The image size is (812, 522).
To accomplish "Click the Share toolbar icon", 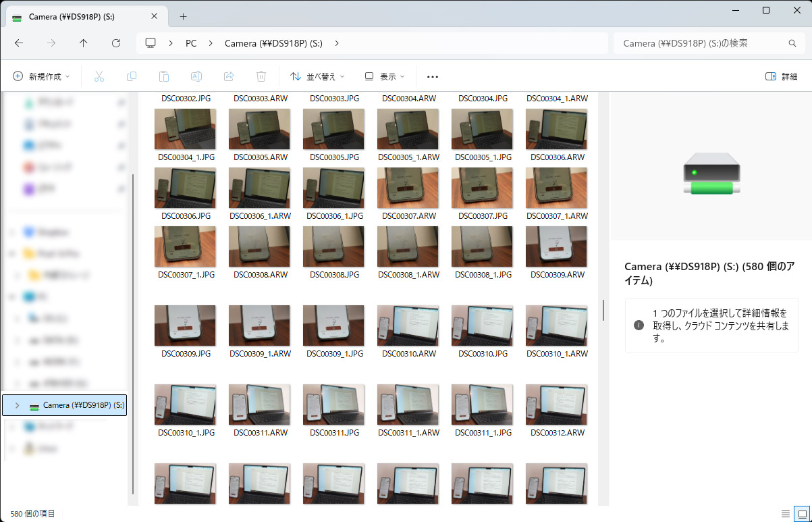I will coord(229,76).
